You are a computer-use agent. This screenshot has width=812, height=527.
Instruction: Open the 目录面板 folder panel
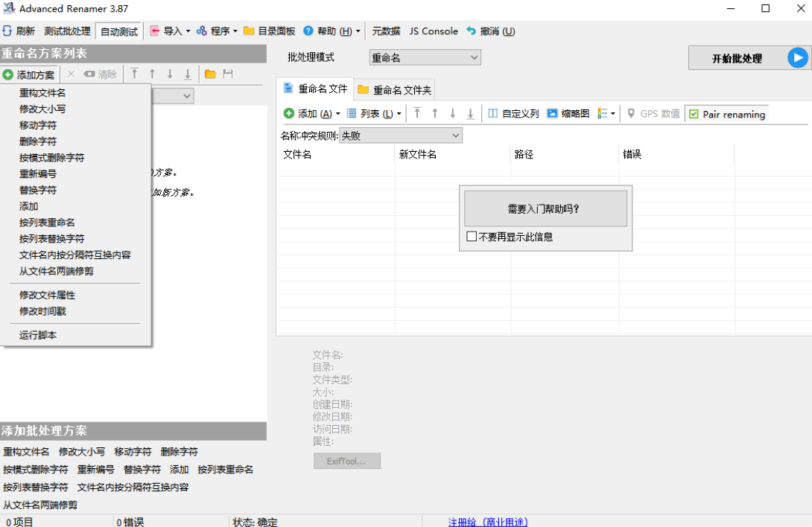pyautogui.click(x=269, y=31)
